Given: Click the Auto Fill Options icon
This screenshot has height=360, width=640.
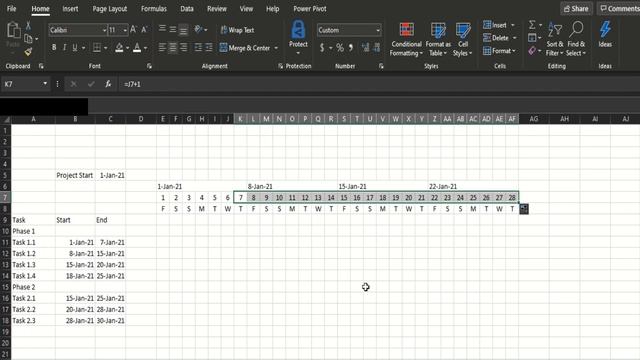Looking at the screenshot, I should click(x=524, y=209).
